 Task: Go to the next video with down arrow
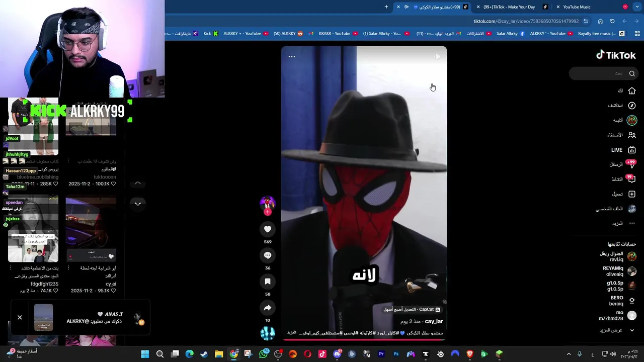[137, 204]
